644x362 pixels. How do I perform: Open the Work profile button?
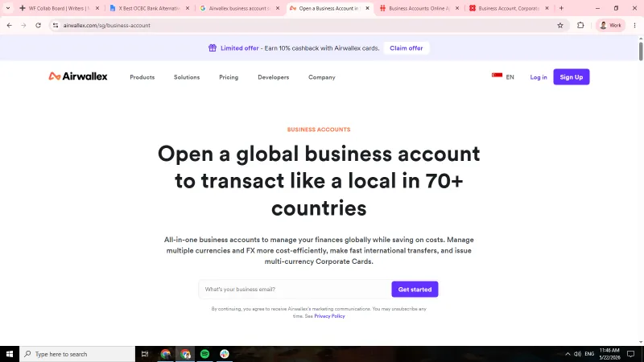[611, 25]
